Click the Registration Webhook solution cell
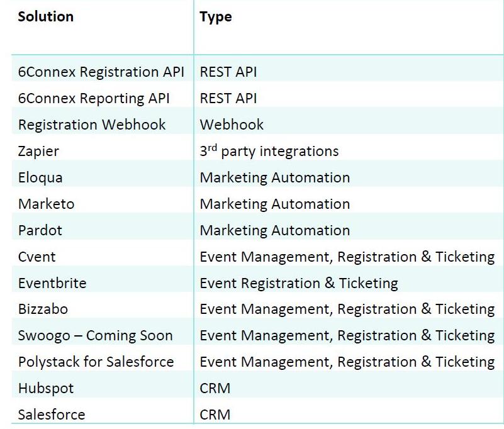 click(x=92, y=125)
